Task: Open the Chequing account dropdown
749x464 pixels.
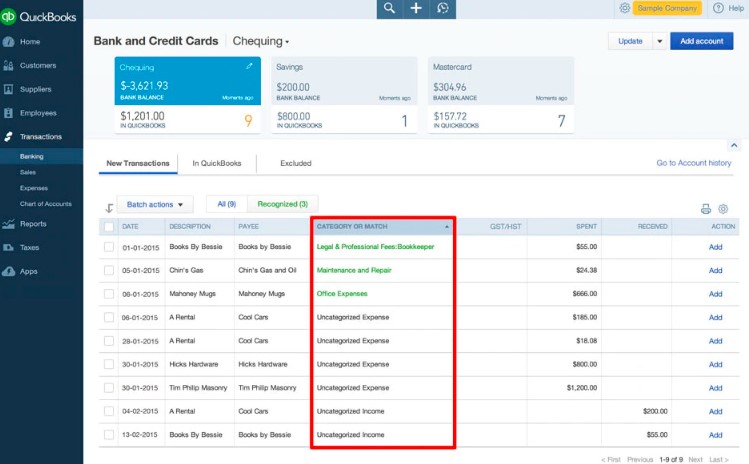Action: (261, 41)
